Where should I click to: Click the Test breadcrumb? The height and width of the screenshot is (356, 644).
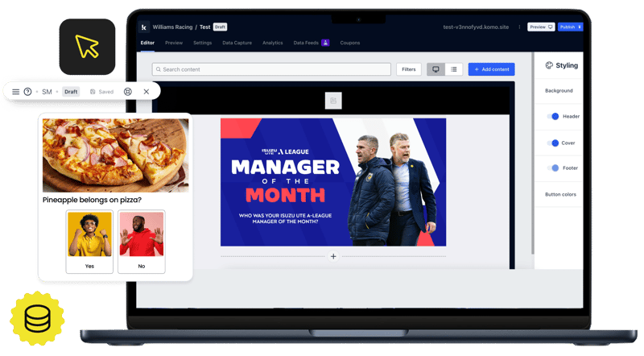pyautogui.click(x=205, y=27)
